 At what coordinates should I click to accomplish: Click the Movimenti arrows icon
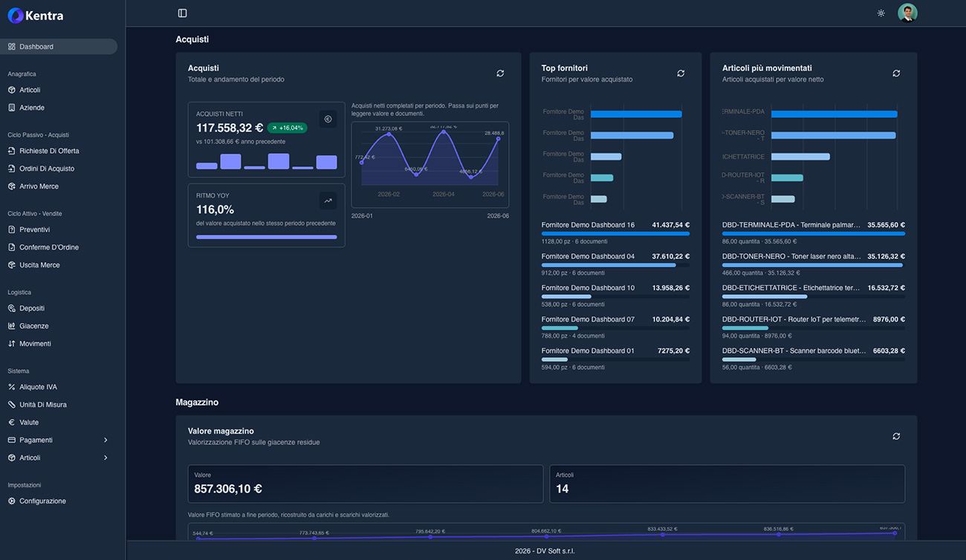click(12, 344)
